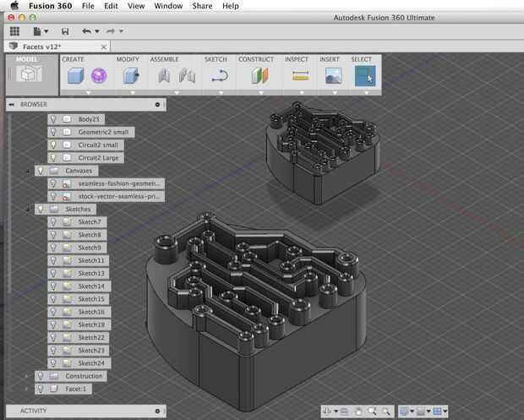This screenshot has width=524, height=420.
Task: Click the Viewports layout icon
Action: click(x=437, y=411)
